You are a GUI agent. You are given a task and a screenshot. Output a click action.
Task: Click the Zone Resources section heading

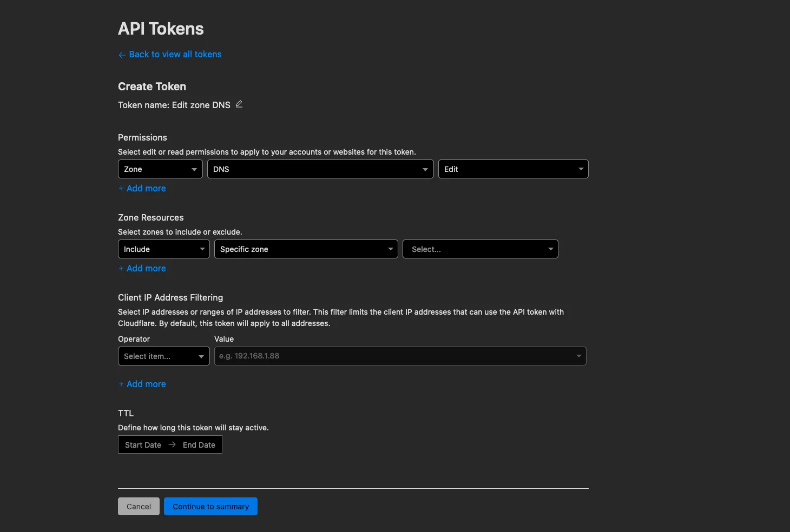coord(151,217)
